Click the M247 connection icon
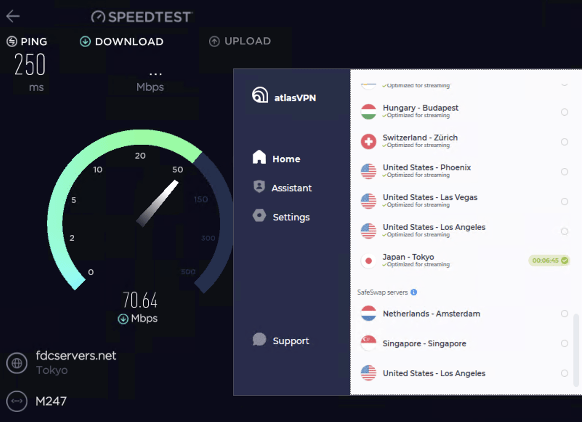This screenshot has height=422, width=582. coord(17,401)
